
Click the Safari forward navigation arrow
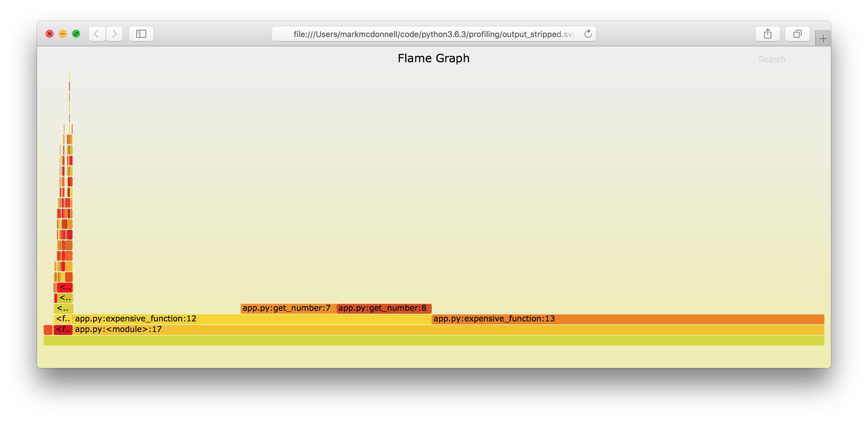coord(114,34)
